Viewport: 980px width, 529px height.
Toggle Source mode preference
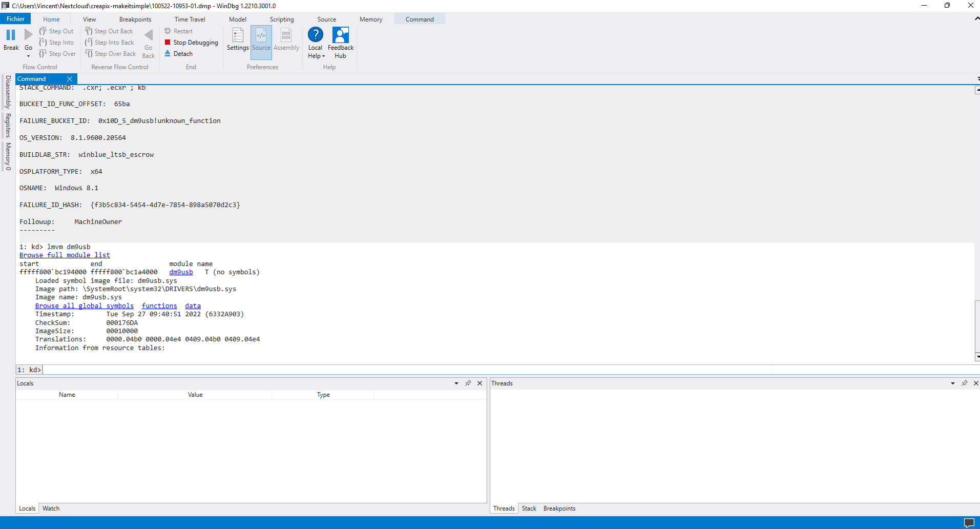pos(261,36)
